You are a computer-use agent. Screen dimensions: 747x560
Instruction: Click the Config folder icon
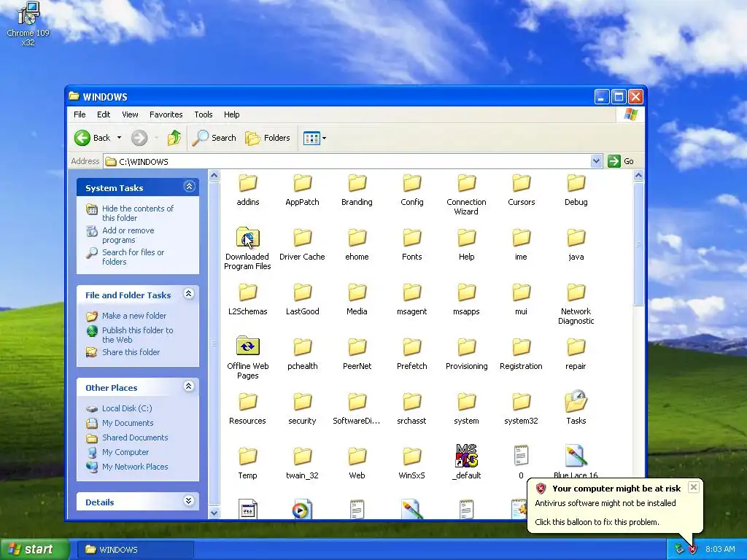coord(411,183)
